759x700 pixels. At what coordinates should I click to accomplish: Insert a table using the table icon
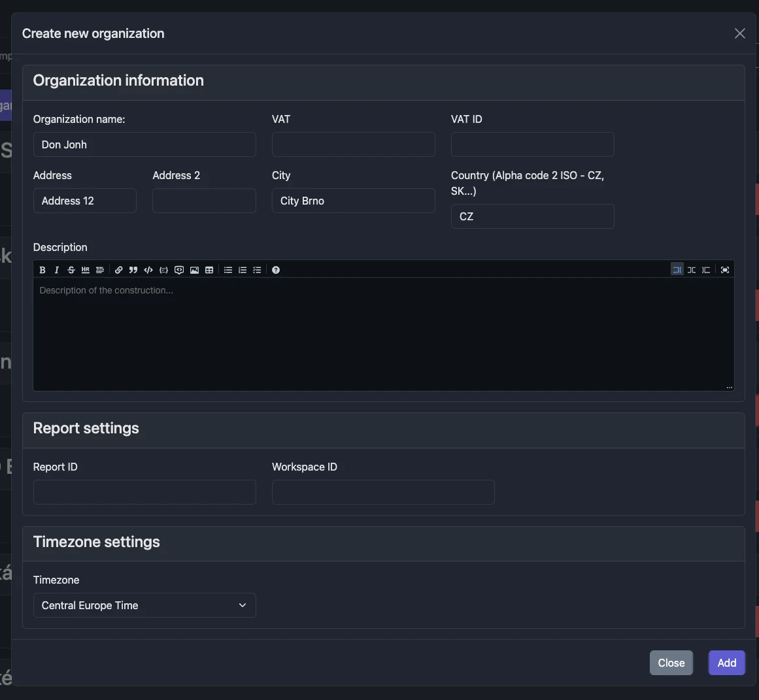(209, 270)
